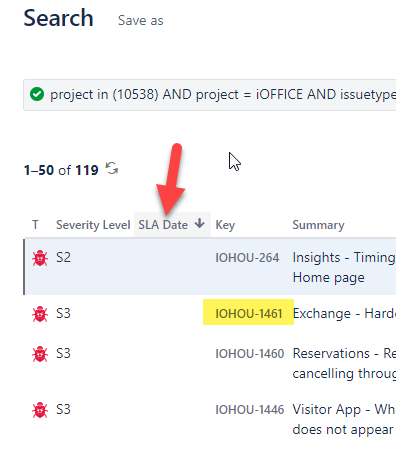This screenshot has width=396, height=457.
Task: Sort by Key column header
Action: tap(225, 225)
